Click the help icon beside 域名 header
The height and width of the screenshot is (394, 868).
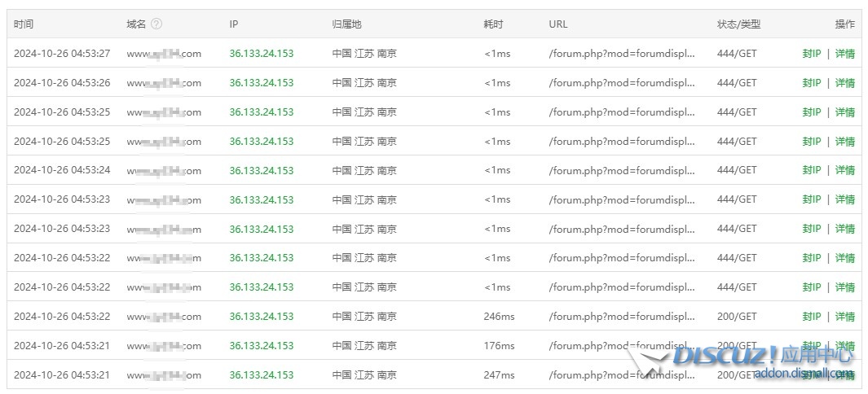[x=156, y=24]
